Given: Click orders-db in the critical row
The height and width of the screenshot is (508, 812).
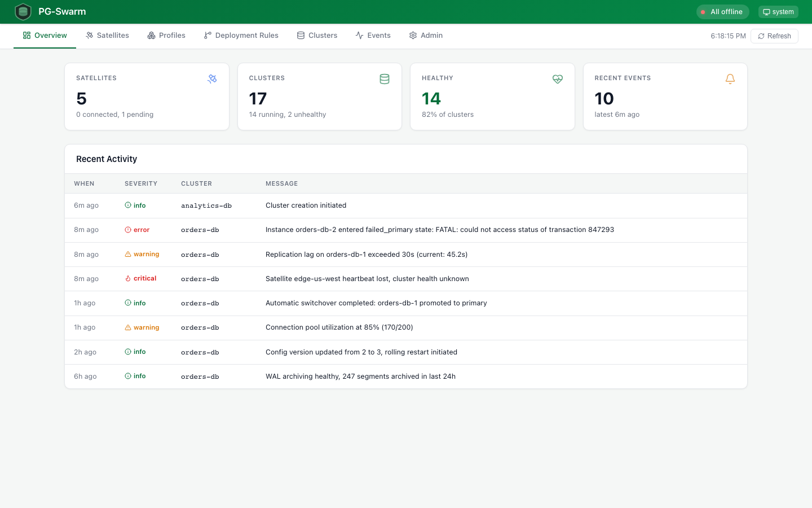Looking at the screenshot, I should [x=200, y=279].
